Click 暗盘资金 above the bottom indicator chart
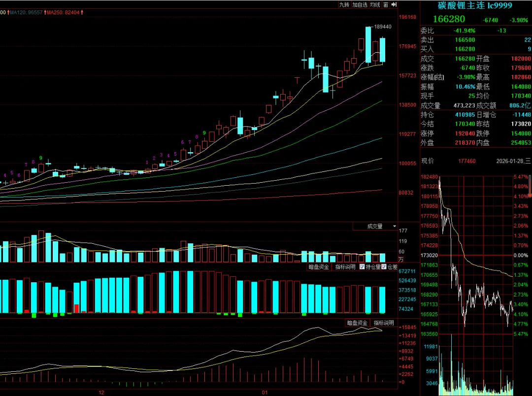 357,323
